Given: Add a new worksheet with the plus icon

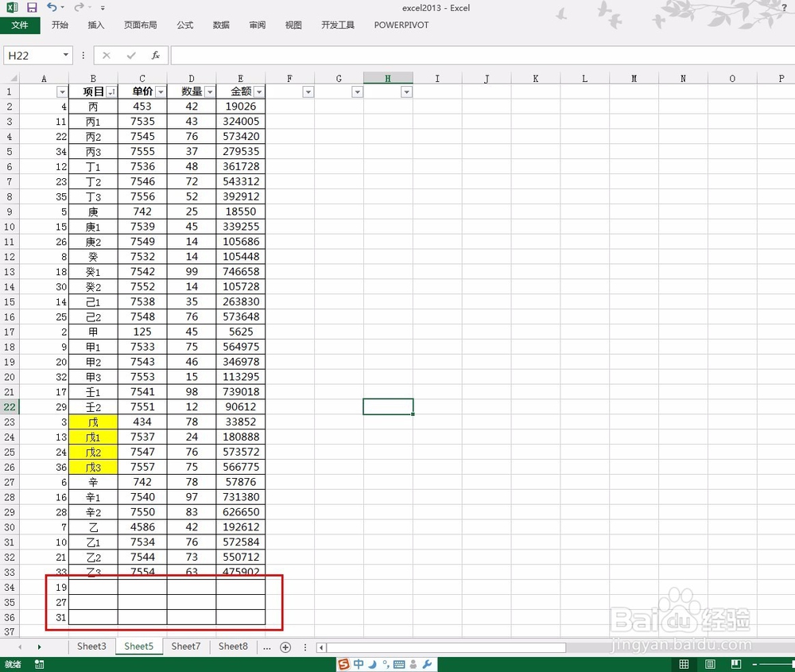Looking at the screenshot, I should (x=285, y=647).
